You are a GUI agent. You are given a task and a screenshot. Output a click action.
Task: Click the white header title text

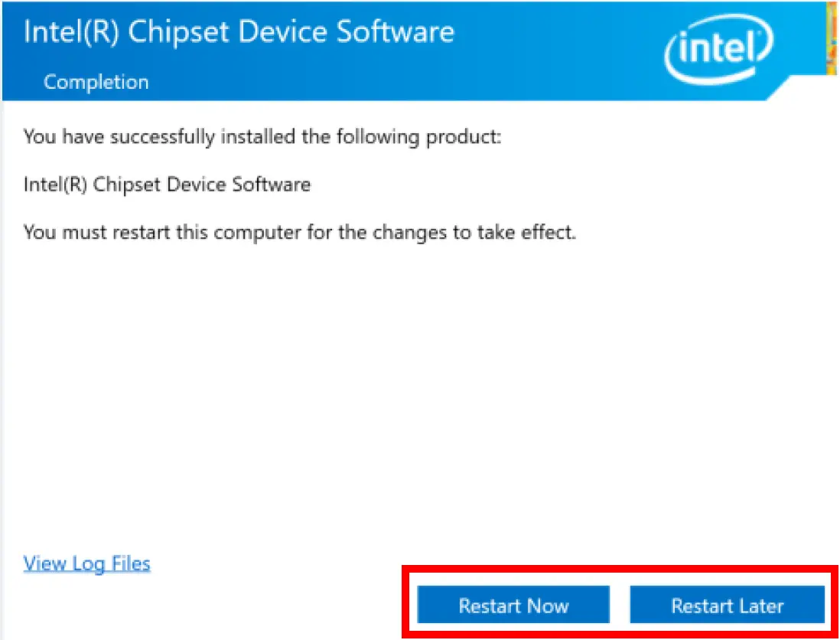point(239,32)
